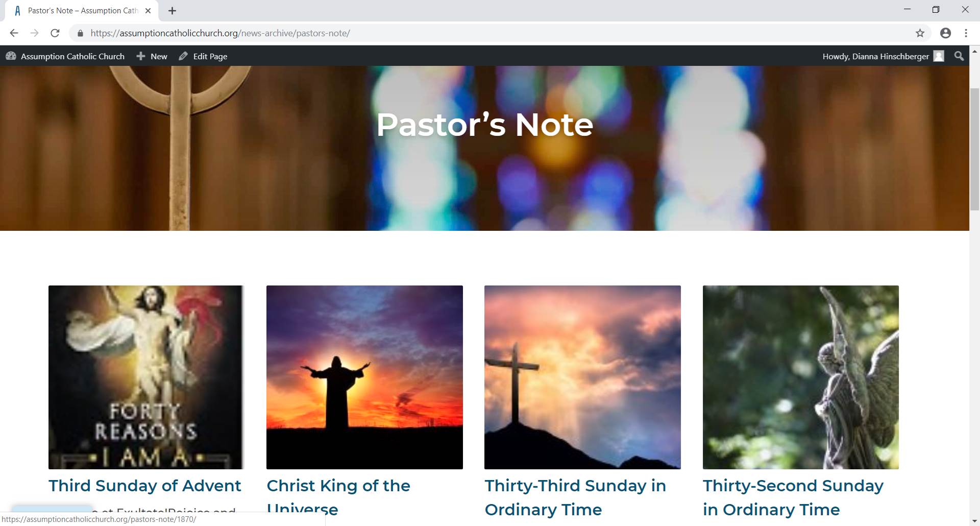Bookmark this page with the star icon
Viewport: 980px width, 526px height.
920,33
